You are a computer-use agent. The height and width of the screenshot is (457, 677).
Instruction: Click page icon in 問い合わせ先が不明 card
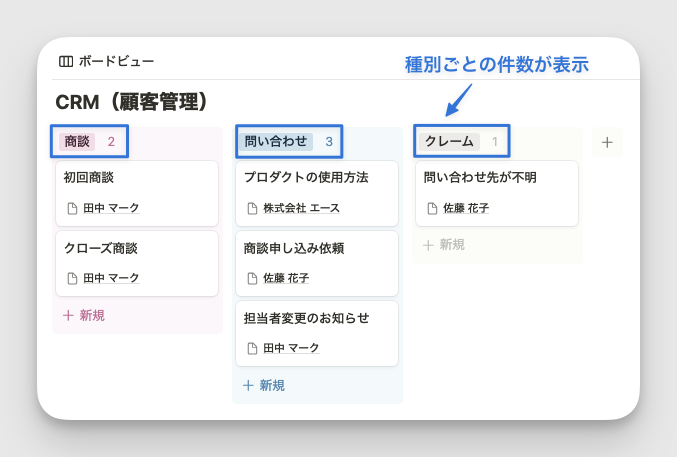tap(432, 209)
